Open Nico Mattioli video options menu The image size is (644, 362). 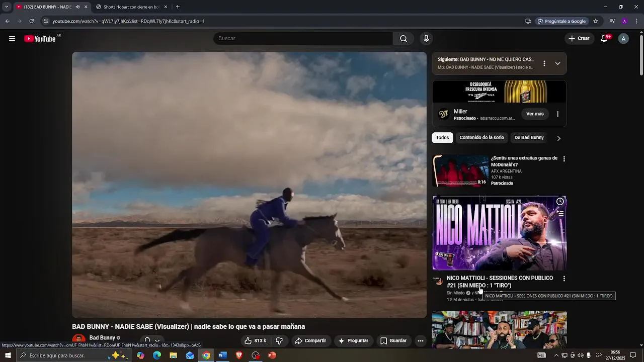(564, 279)
